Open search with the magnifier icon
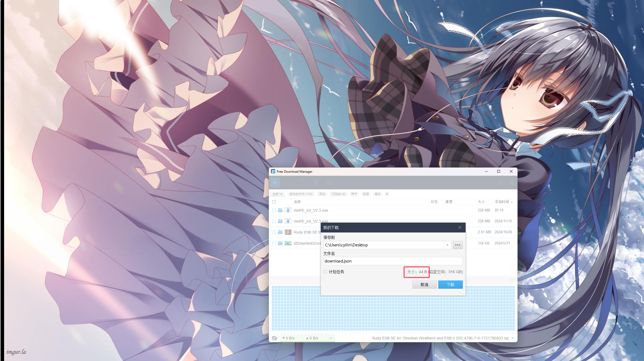 coord(501,183)
